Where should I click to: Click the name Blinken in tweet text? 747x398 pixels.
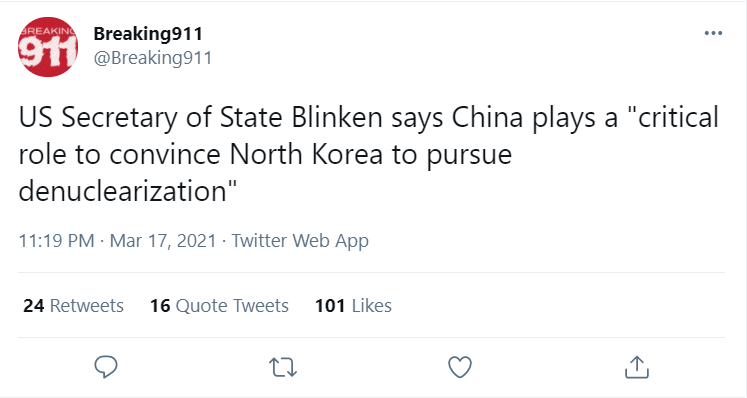pos(337,117)
